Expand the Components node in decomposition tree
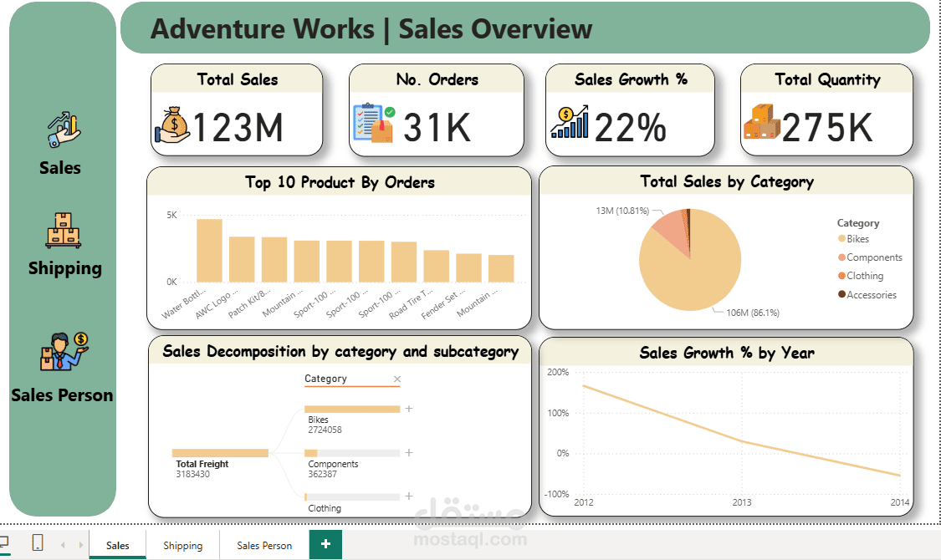The height and width of the screenshot is (560, 941). [x=409, y=453]
